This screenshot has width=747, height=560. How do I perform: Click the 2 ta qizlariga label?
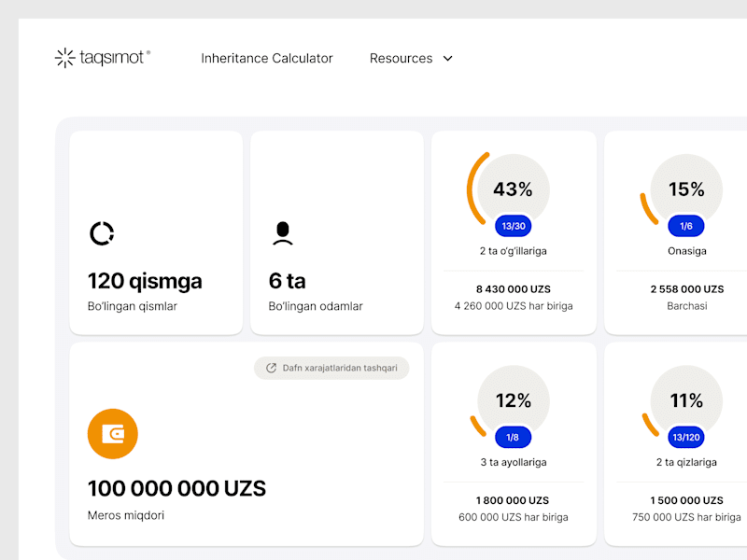(686, 462)
